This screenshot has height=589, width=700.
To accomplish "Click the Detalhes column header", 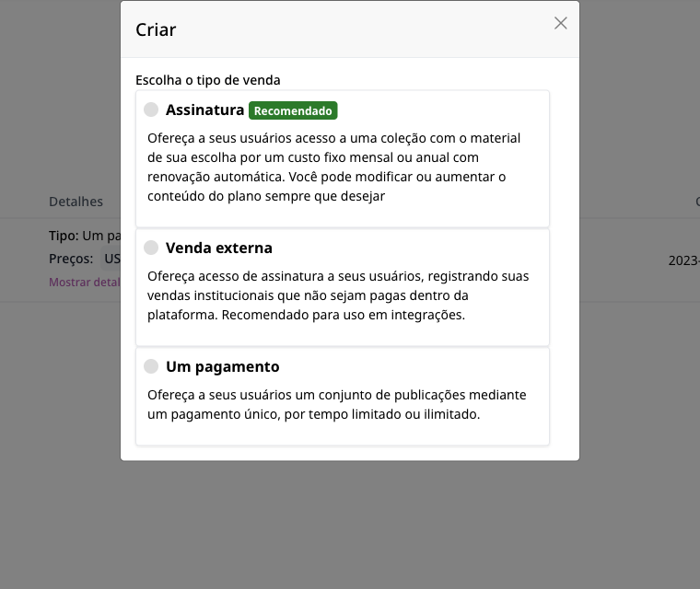I will click(x=76, y=202).
